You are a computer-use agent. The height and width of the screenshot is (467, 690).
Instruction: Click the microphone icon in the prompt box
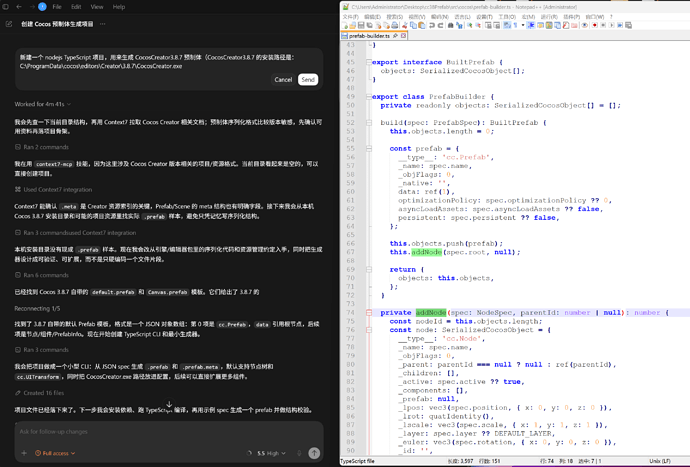299,453
